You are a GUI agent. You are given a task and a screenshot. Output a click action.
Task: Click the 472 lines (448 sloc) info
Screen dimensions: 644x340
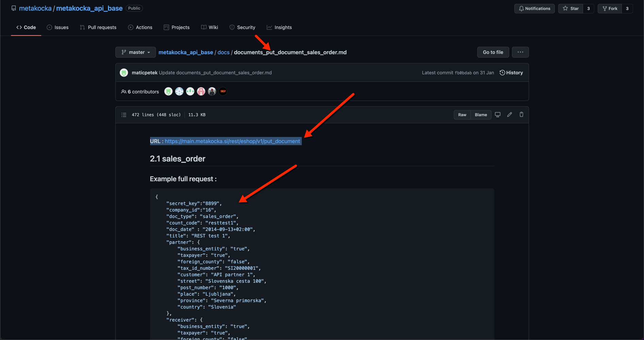tap(156, 115)
